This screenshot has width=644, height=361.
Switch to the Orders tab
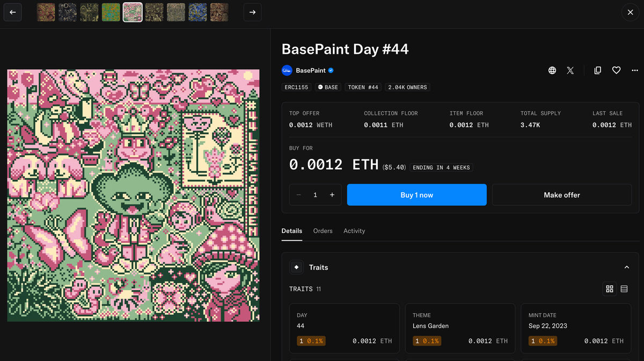tap(323, 231)
